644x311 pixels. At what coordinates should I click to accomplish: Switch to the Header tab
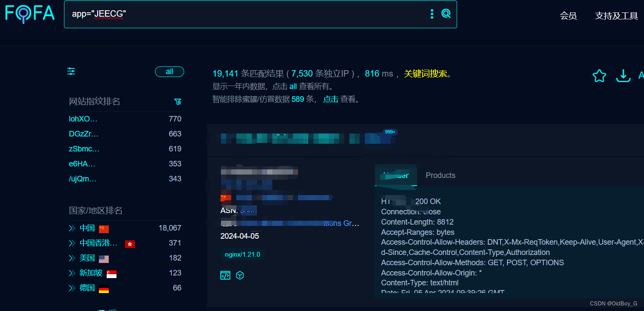tap(396, 175)
